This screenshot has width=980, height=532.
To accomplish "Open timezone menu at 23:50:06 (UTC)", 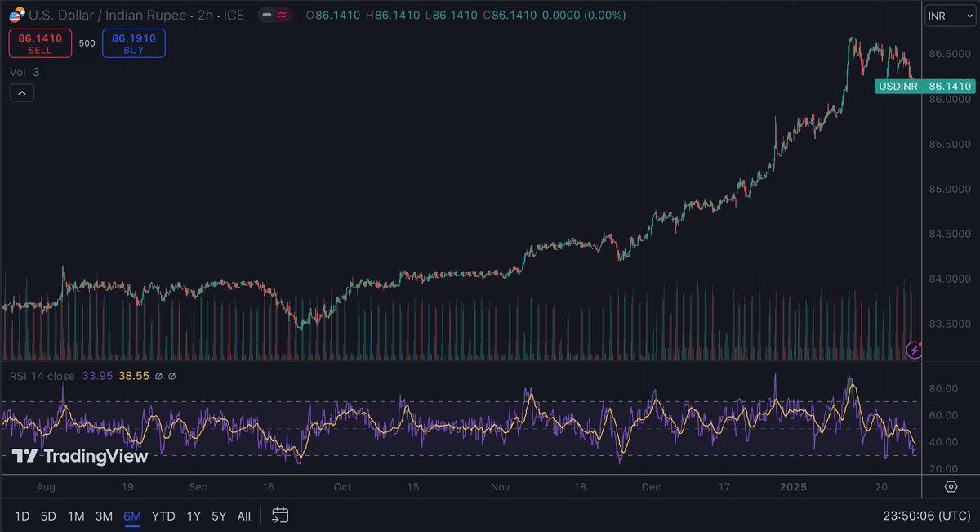I will pos(924,516).
